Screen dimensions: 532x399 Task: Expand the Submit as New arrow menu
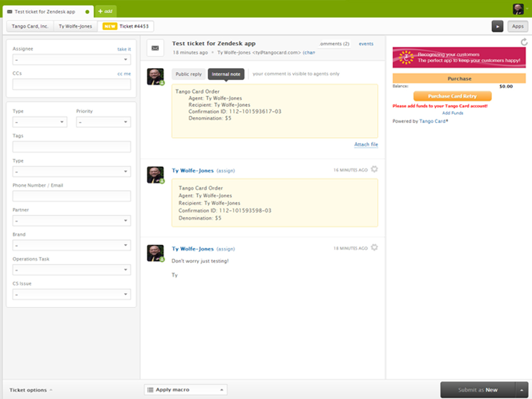pyautogui.click(x=521, y=390)
